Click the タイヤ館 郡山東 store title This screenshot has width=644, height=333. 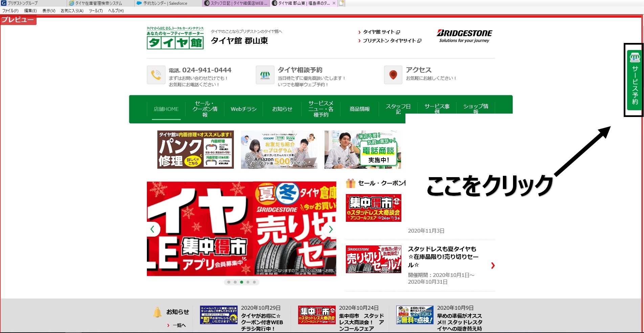pyautogui.click(x=240, y=41)
